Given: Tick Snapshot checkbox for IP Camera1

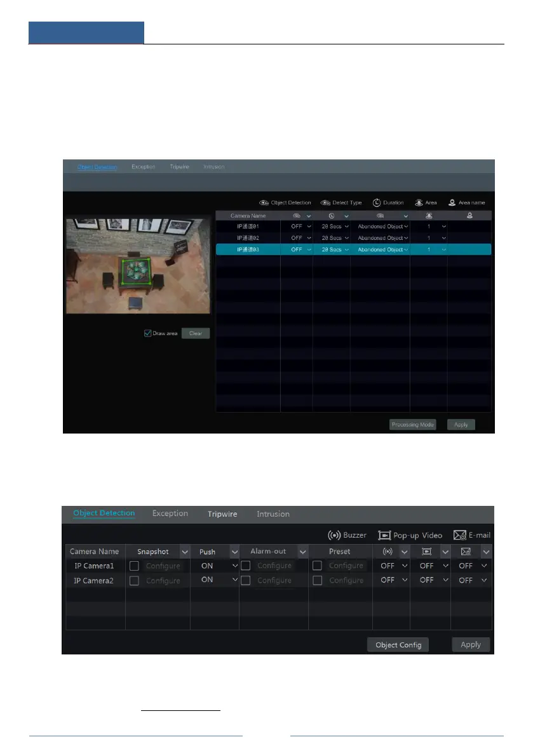Looking at the screenshot, I should pos(134,566).
